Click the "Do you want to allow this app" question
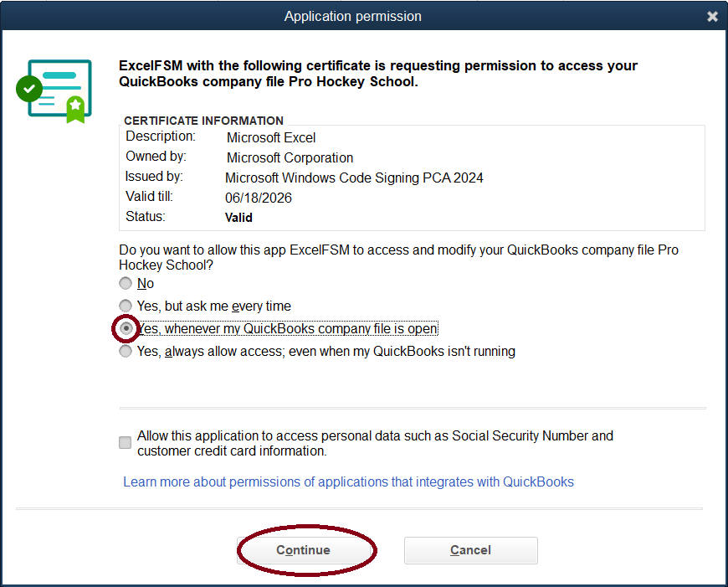This screenshot has height=587, width=728. tap(399, 257)
